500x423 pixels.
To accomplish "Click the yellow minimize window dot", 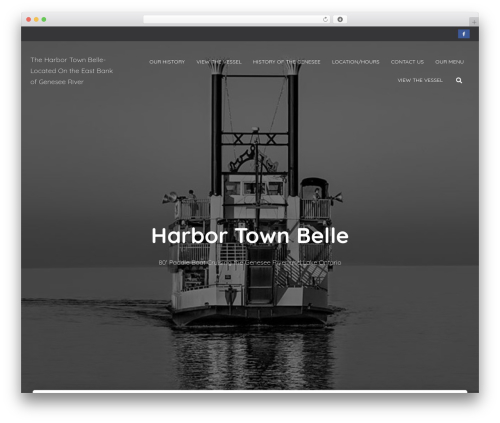I will 36,19.
